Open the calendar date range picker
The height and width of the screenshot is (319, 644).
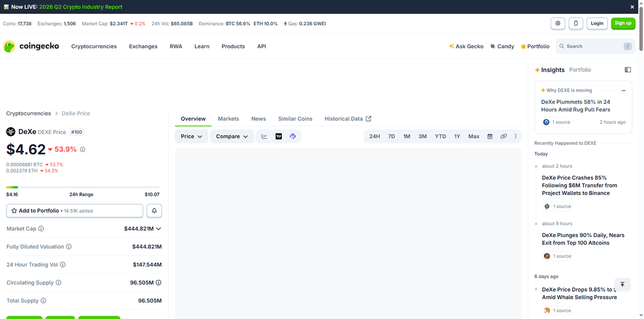(x=490, y=137)
